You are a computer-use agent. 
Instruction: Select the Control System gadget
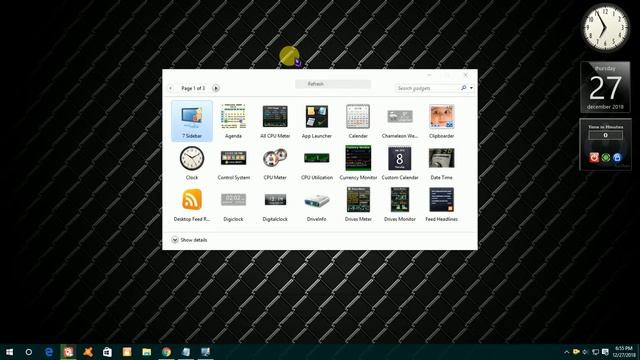point(233,162)
